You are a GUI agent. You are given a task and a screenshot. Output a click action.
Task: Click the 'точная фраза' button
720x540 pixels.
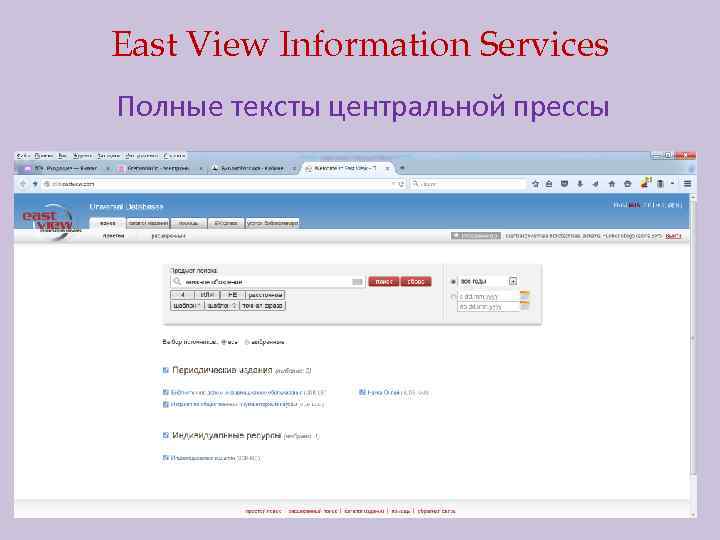262,306
